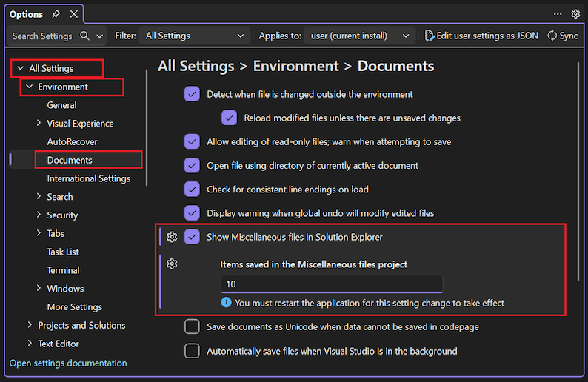Close the Options tab
588x382 pixels.
coord(73,14)
